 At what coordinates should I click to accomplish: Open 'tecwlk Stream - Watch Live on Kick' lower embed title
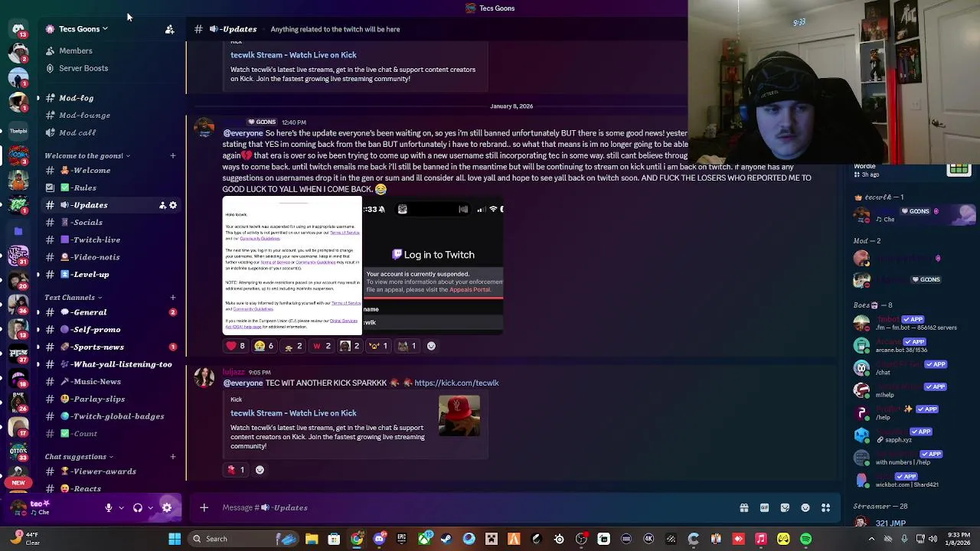pos(293,413)
